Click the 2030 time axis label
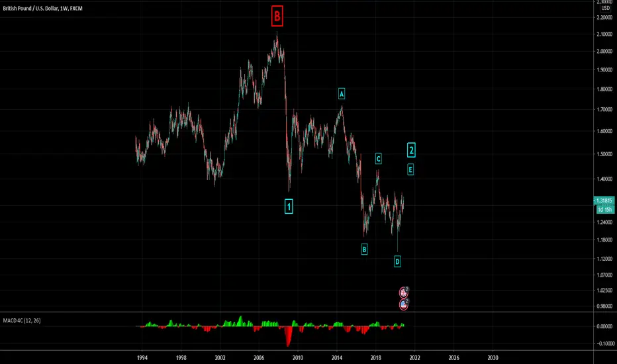 click(493, 357)
